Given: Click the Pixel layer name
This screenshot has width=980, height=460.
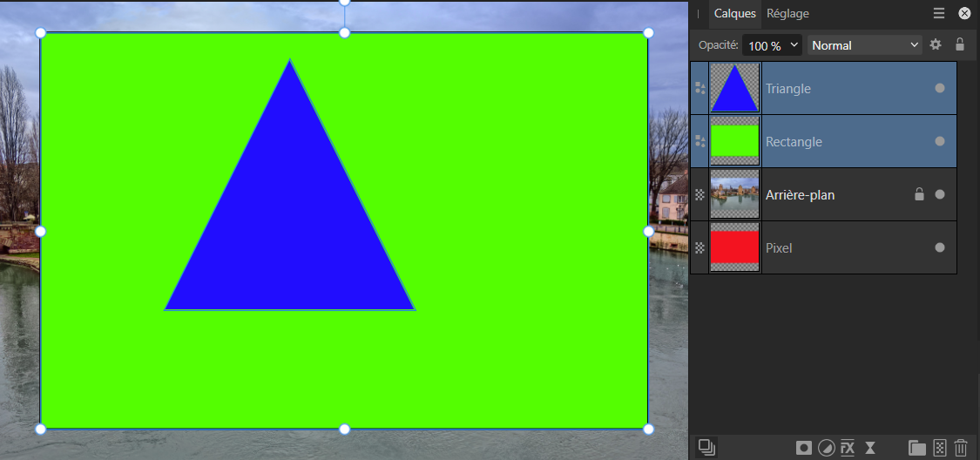Looking at the screenshot, I should click(779, 248).
